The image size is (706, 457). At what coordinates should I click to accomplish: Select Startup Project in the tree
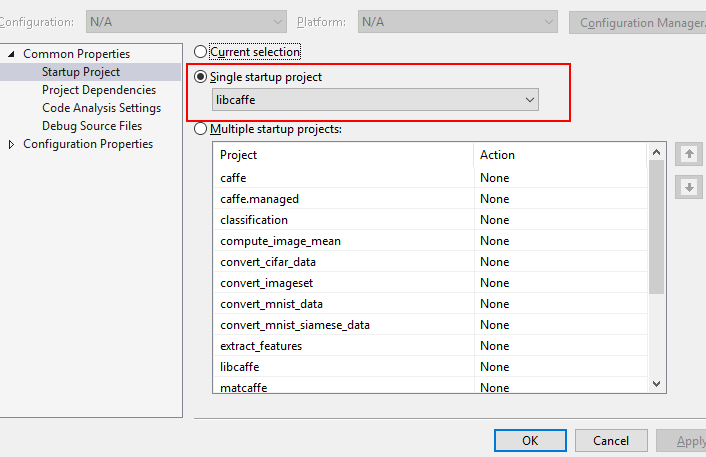pos(81,72)
